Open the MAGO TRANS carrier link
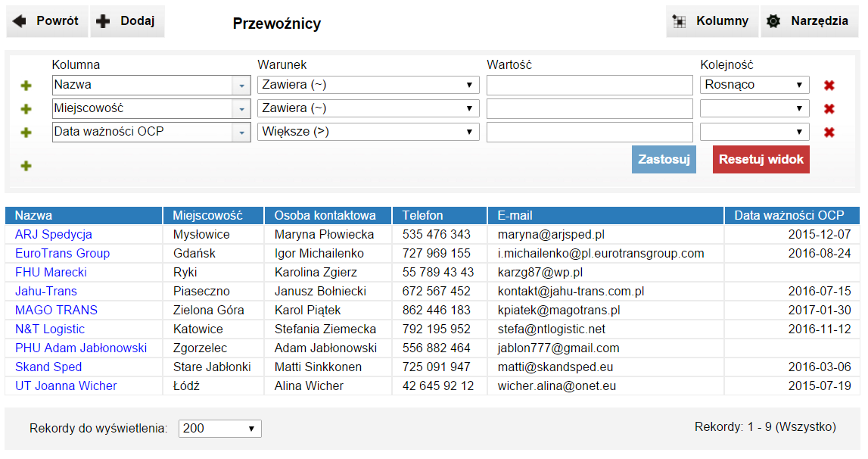Viewport: 868px width, 459px height. point(56,310)
